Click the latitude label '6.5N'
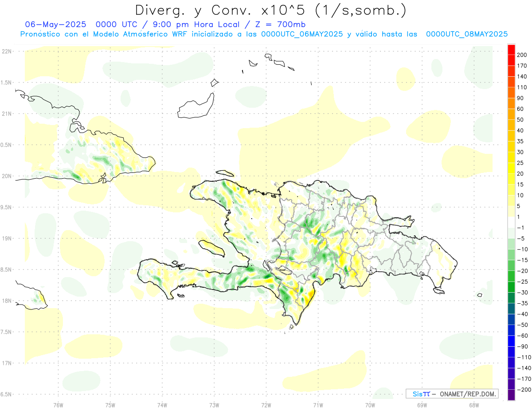The image size is (532, 411). pos(6,394)
